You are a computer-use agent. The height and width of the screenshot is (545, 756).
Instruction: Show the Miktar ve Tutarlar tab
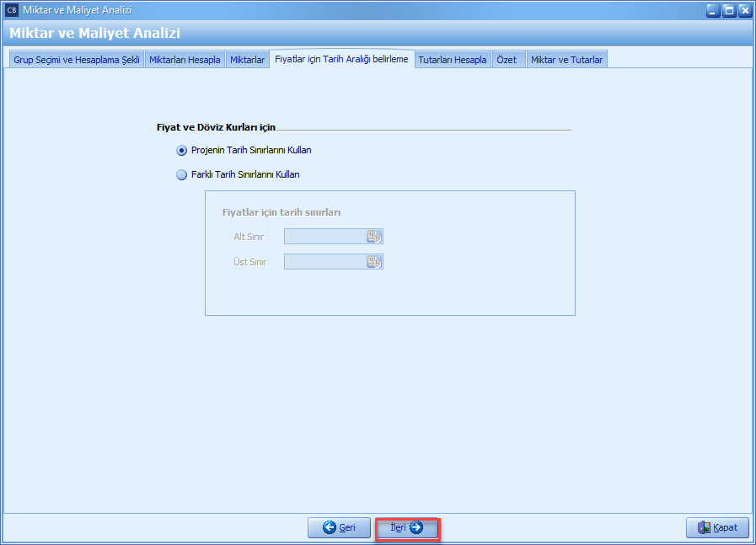566,60
